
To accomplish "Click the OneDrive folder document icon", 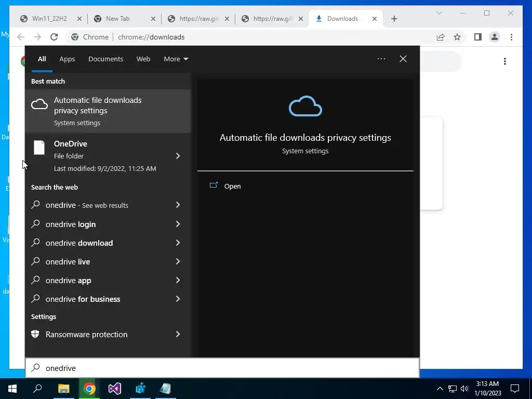I will [x=39, y=148].
